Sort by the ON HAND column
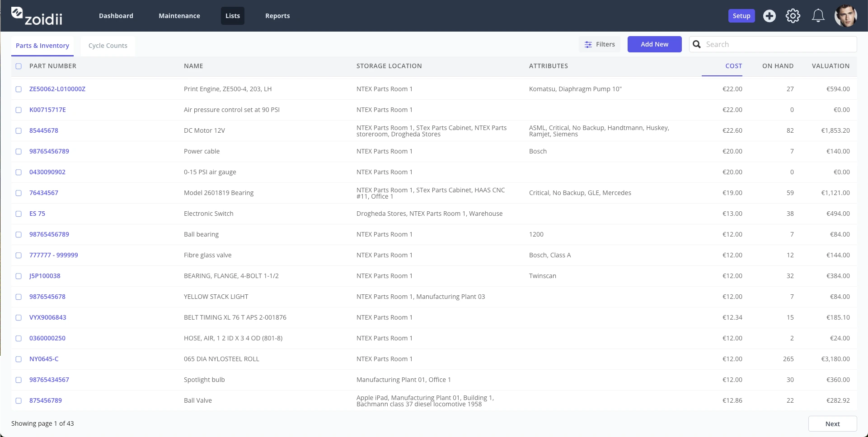 click(778, 66)
